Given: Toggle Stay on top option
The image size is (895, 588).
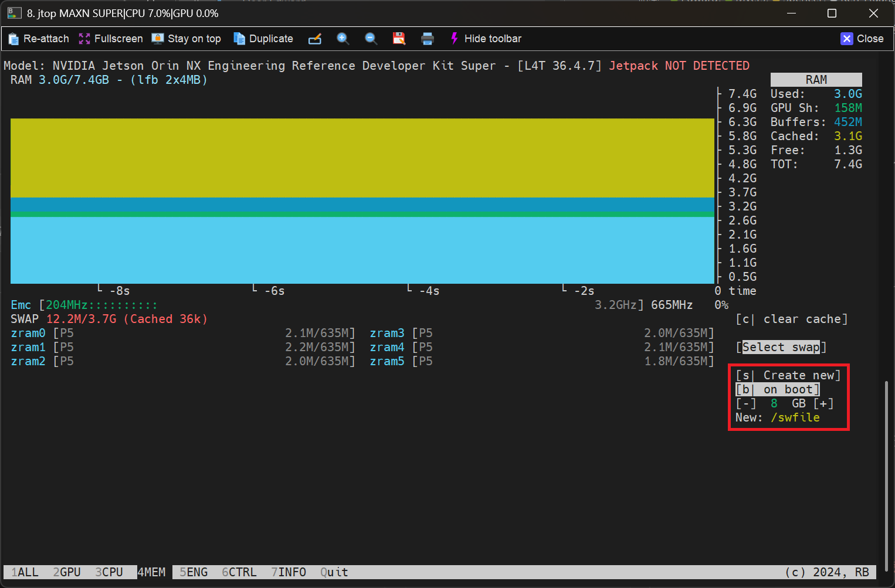Looking at the screenshot, I should point(187,39).
